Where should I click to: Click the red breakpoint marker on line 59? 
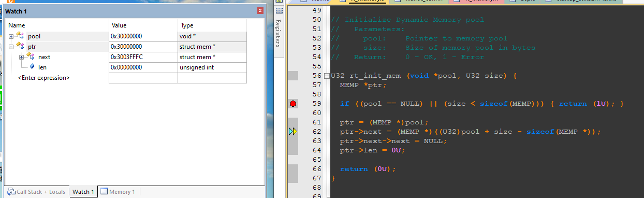(x=293, y=104)
